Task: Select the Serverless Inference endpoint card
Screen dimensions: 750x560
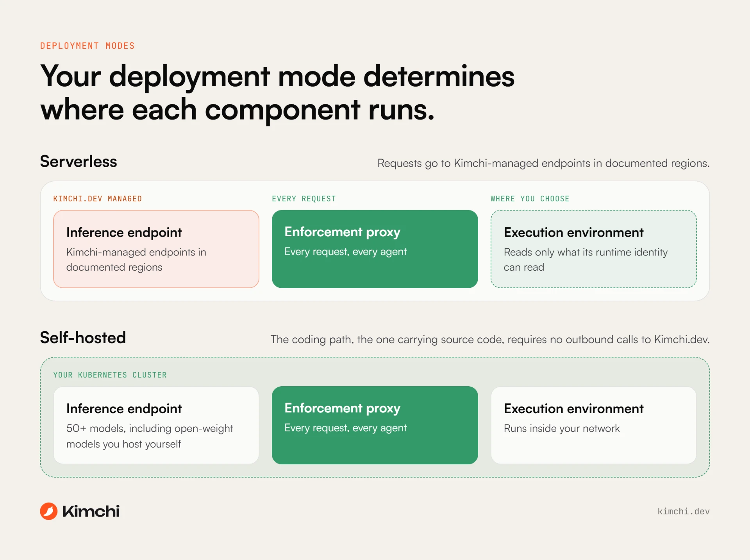Action: pyautogui.click(x=156, y=249)
